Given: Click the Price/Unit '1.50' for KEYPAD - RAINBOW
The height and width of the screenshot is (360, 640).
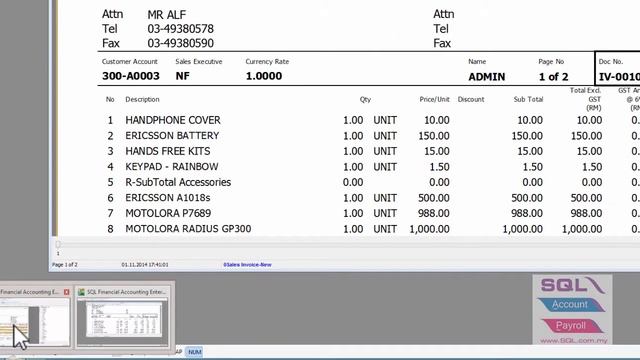Looking at the screenshot, I should point(440,167).
